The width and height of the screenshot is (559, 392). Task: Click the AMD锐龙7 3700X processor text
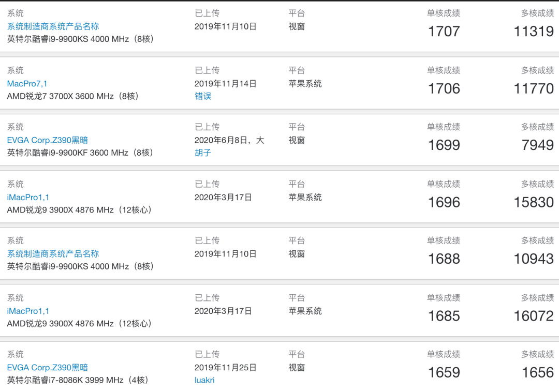pyautogui.click(x=72, y=96)
